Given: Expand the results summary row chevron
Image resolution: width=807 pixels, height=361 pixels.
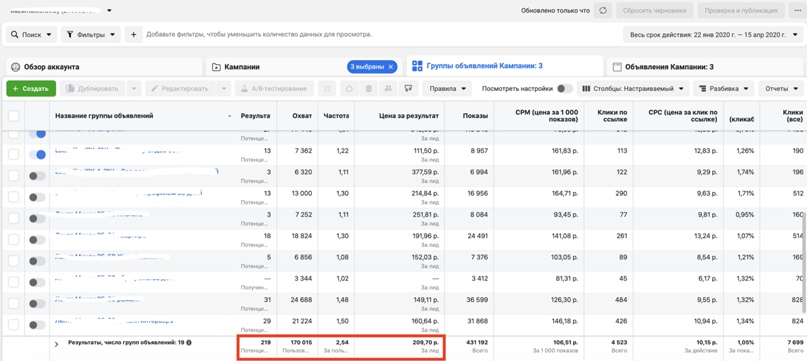Looking at the screenshot, I should coord(57,345).
